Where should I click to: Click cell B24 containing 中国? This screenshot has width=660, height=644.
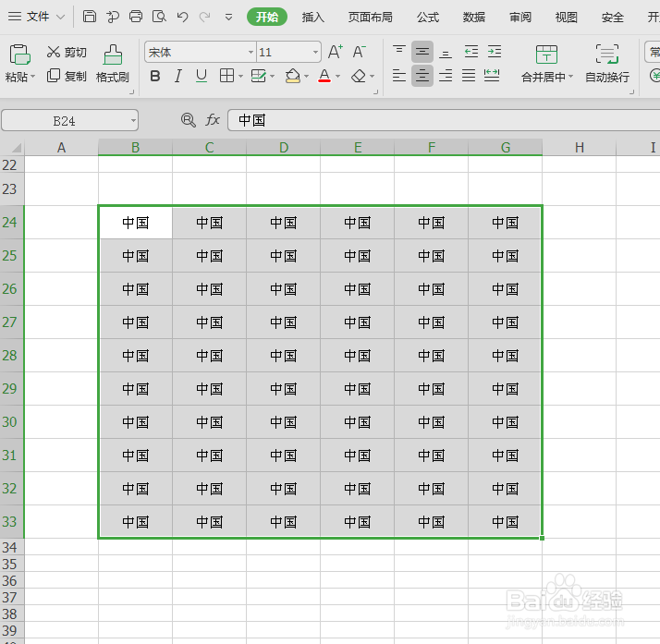136,223
